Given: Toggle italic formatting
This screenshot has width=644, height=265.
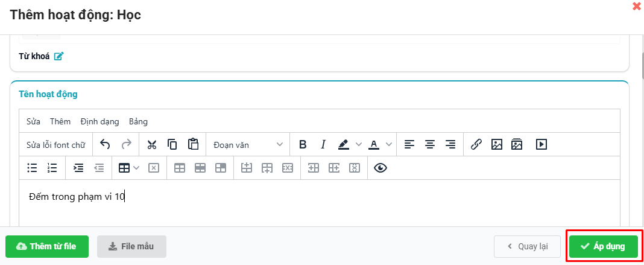Looking at the screenshot, I should (323, 144).
